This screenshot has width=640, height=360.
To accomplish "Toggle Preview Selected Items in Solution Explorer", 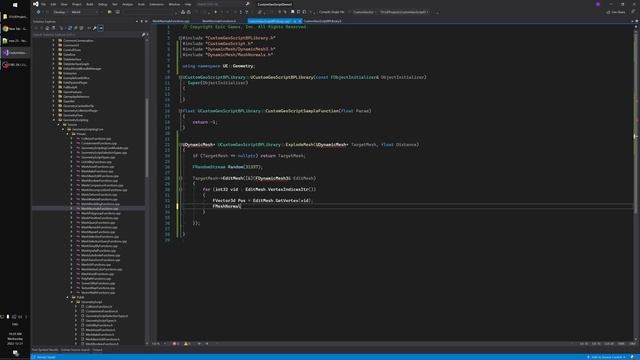I will tap(100, 28).
